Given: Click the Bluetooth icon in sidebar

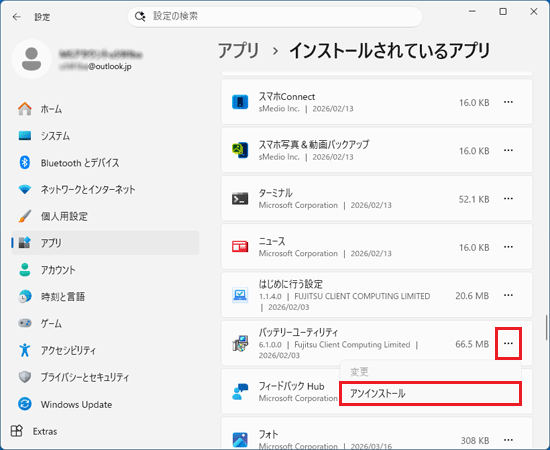Looking at the screenshot, I should [25, 162].
